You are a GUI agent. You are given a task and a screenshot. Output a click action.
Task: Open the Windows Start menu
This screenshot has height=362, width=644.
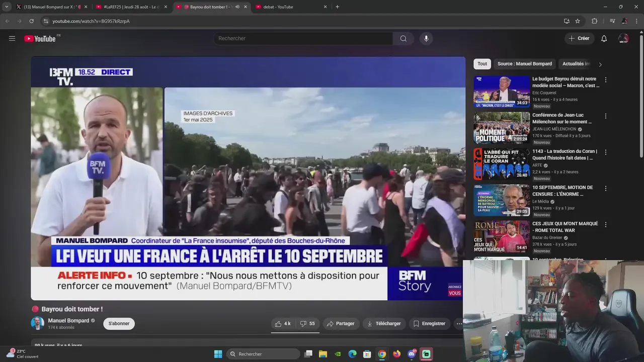tap(218, 354)
